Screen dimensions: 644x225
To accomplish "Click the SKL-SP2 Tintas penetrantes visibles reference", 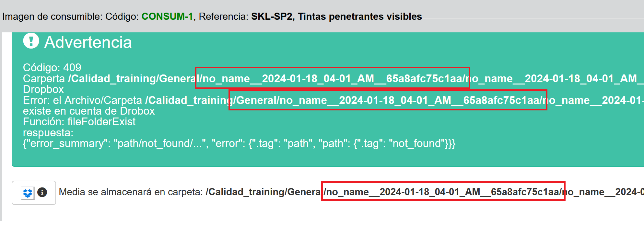I will click(x=336, y=17).
